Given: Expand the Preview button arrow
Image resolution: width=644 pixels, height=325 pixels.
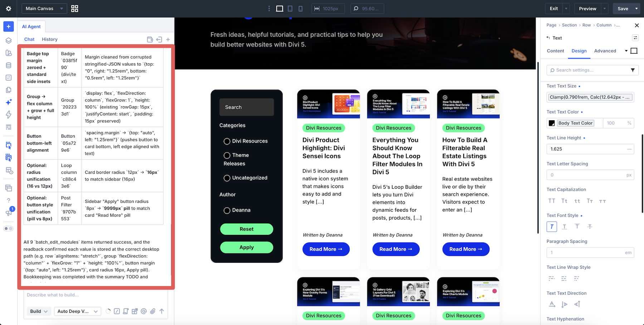Looking at the screenshot, I should click(x=605, y=9).
